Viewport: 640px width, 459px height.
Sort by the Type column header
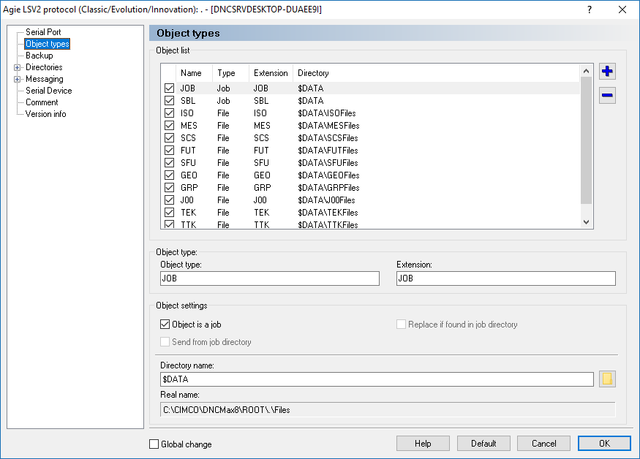[x=231, y=73]
